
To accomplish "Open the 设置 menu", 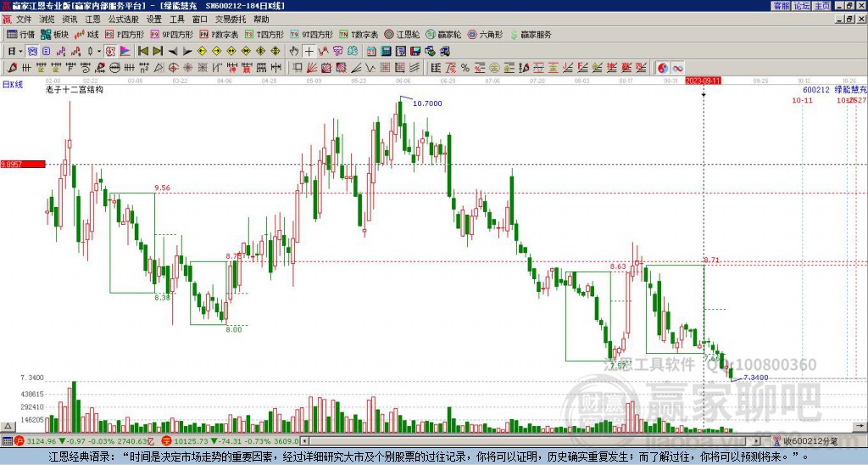I will tap(154, 20).
